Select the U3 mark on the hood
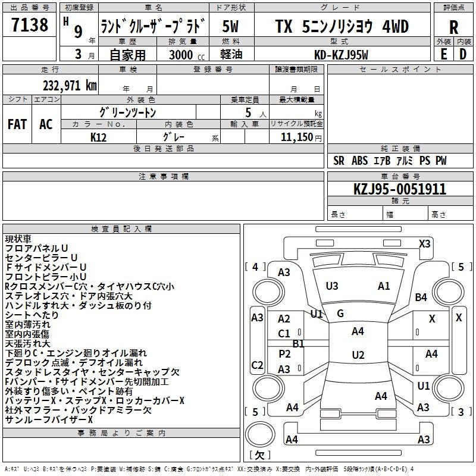 (332, 286)
